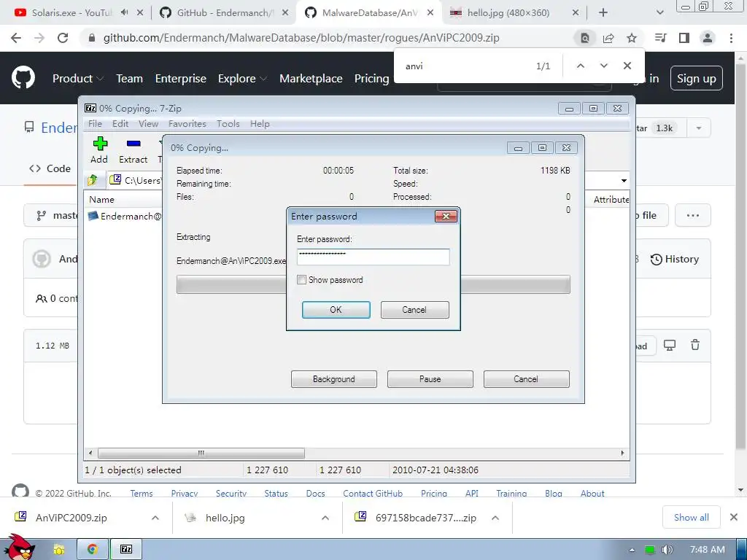Open Chrome media control icon

661,38
